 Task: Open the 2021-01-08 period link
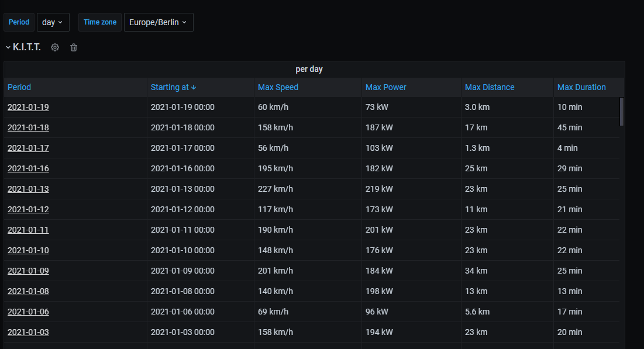[28, 291]
